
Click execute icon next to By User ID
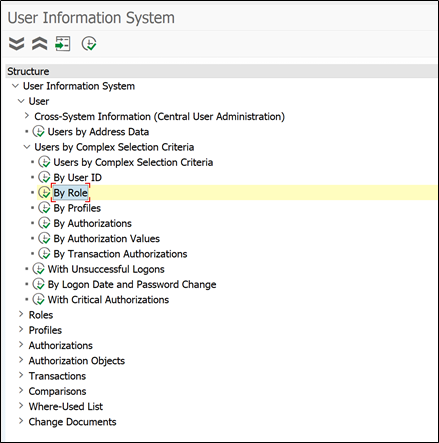[44, 177]
